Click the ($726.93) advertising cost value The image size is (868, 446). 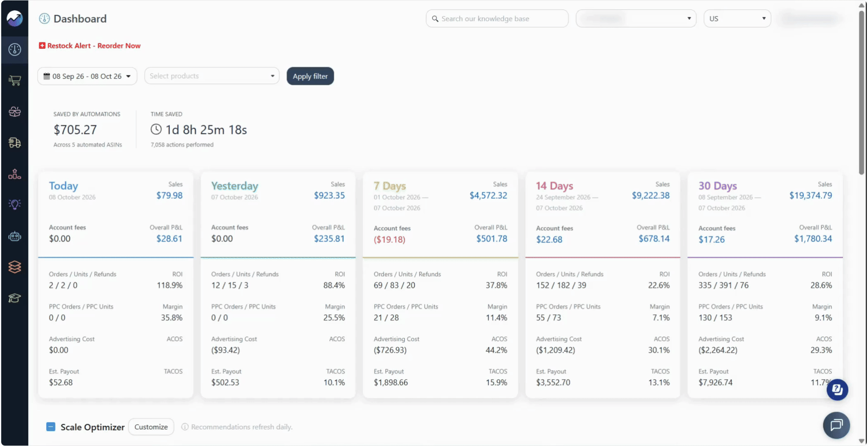point(390,350)
